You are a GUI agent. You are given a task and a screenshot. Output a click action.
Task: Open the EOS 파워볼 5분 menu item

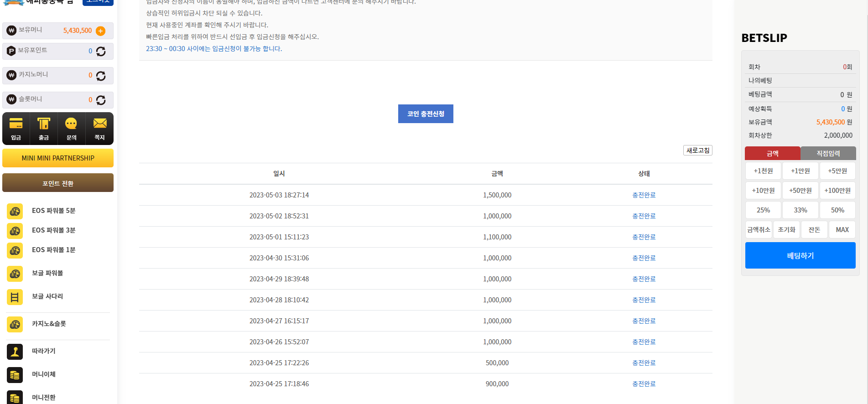point(54,211)
